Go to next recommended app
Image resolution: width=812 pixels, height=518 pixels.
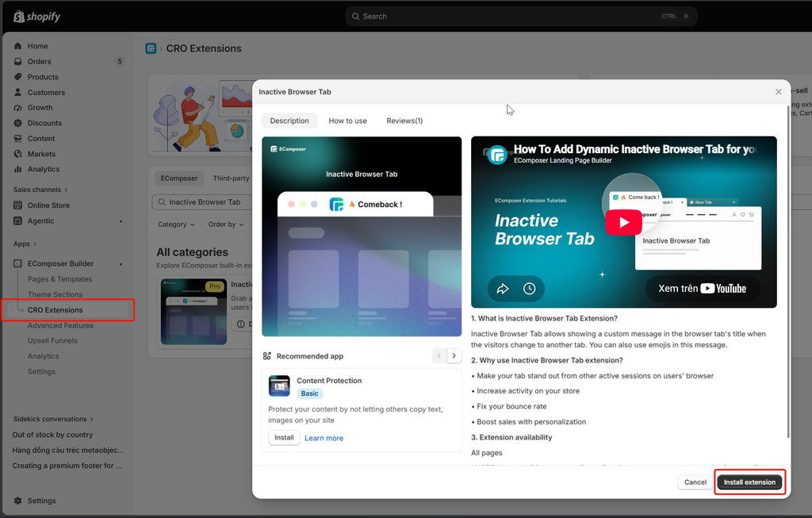[x=454, y=356]
